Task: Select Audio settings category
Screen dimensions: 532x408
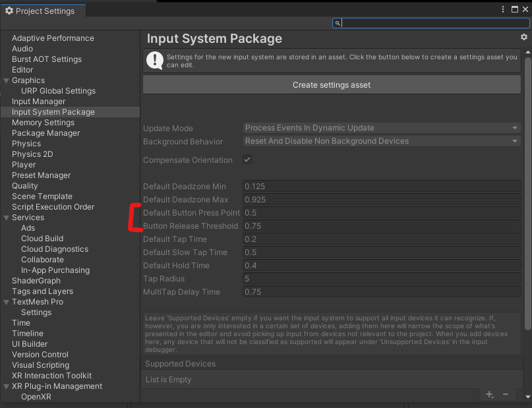Action: pos(22,49)
